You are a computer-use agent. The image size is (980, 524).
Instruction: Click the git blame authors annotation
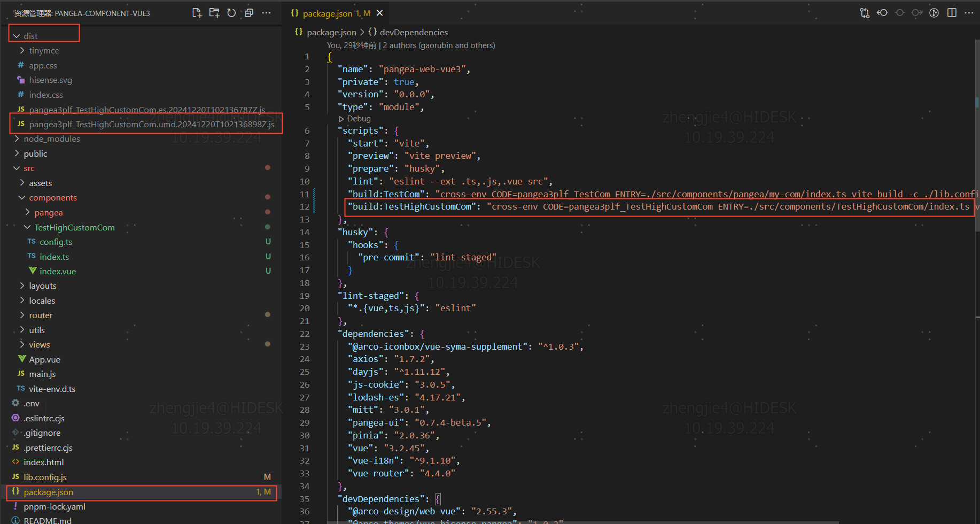[x=411, y=45]
